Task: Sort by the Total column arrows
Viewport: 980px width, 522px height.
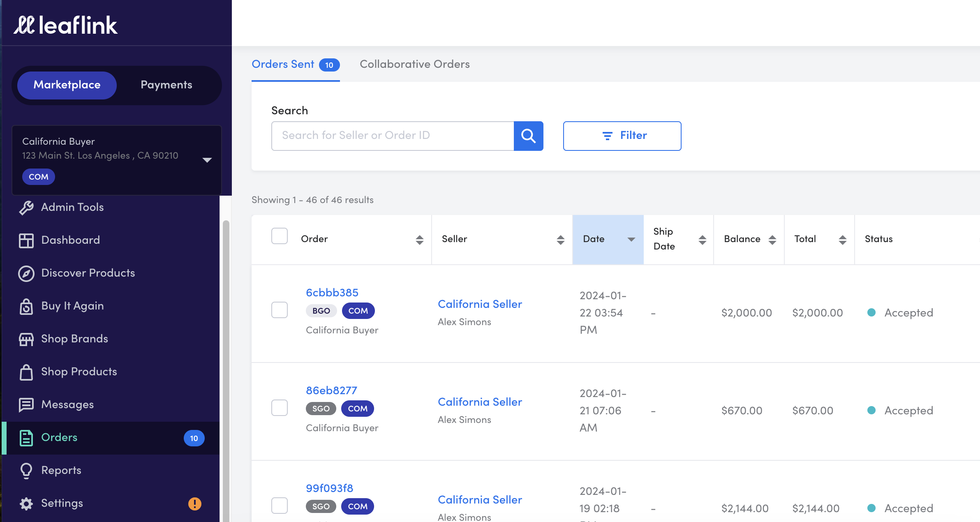Action: click(843, 240)
